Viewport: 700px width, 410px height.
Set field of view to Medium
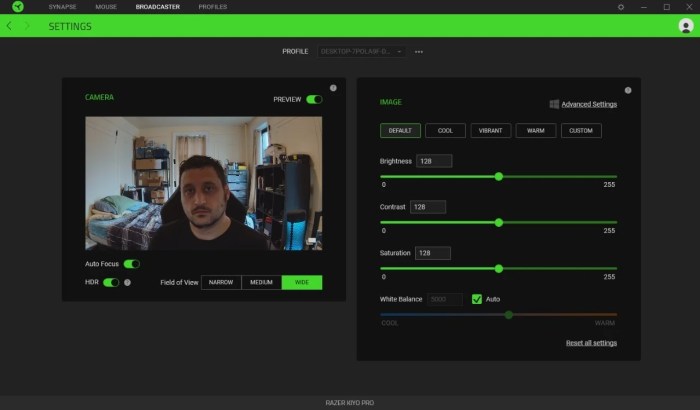point(261,282)
